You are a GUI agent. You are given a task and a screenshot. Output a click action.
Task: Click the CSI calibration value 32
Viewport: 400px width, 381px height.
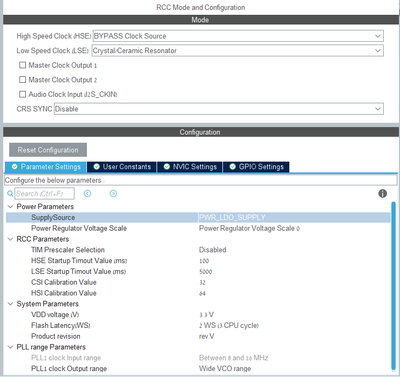(202, 282)
